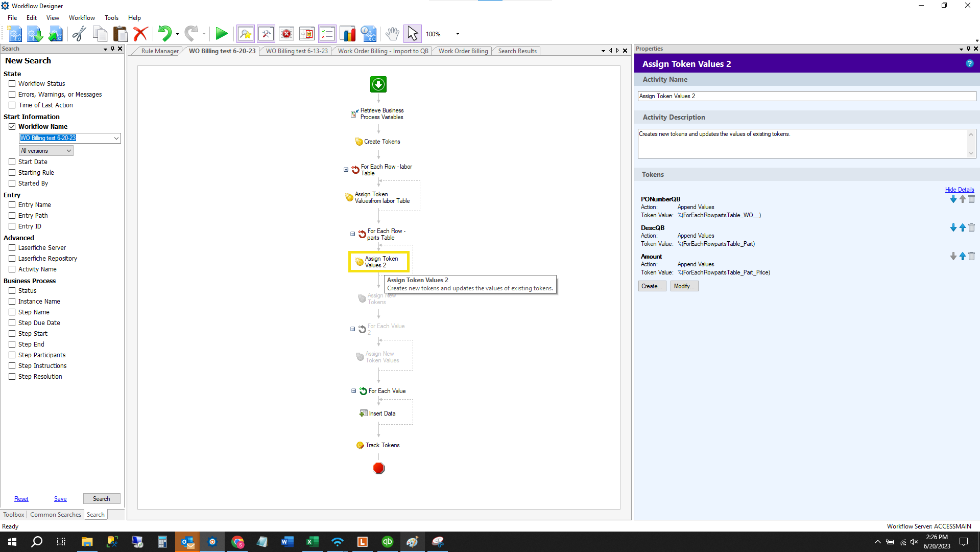The image size is (980, 552).
Task: Open the workflow name combo box dropdown
Action: click(x=116, y=139)
